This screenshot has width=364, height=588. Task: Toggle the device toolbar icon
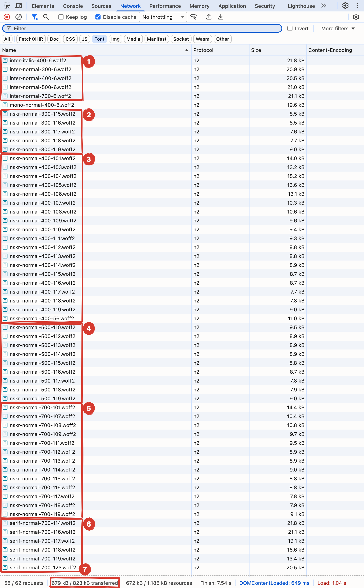coord(19,6)
